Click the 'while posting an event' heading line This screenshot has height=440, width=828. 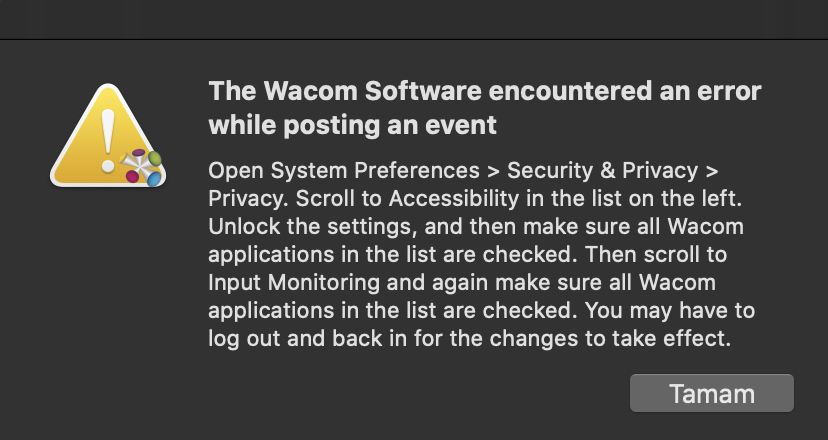tap(352, 126)
